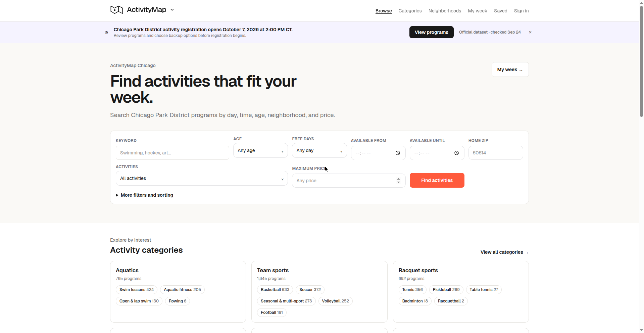Click the Maximum Price stepper arrows
Viewport: 644px width, 333px height.
pos(398,181)
